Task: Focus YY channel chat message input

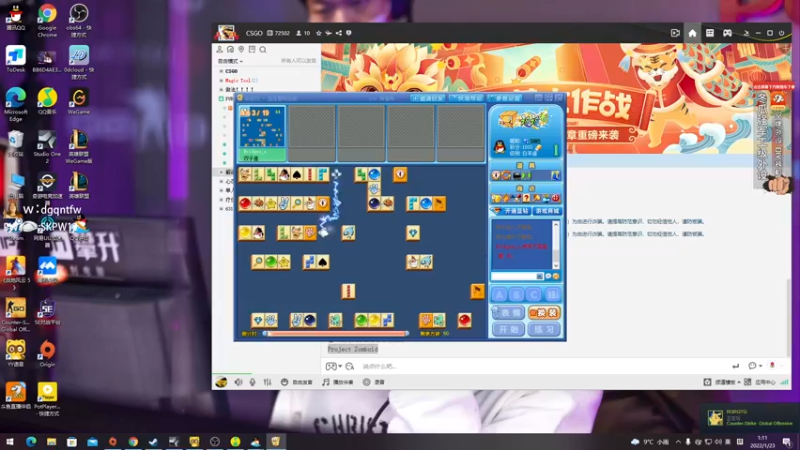Action: pyautogui.click(x=543, y=366)
